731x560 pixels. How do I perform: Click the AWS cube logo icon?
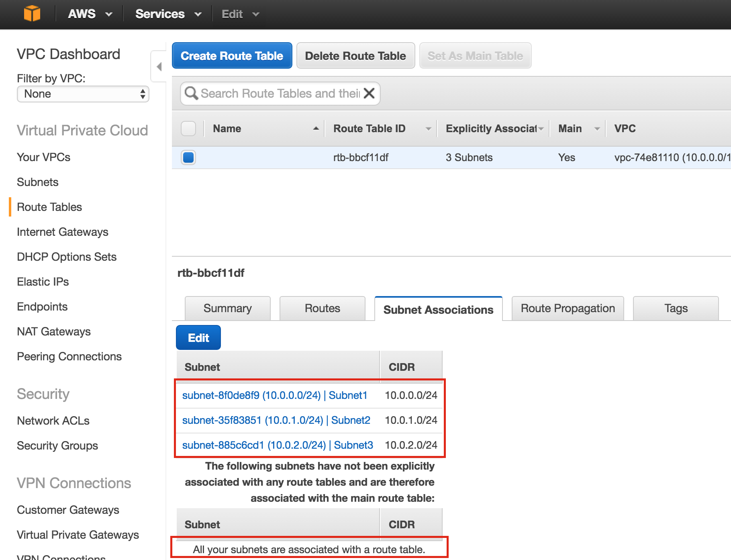click(x=32, y=14)
